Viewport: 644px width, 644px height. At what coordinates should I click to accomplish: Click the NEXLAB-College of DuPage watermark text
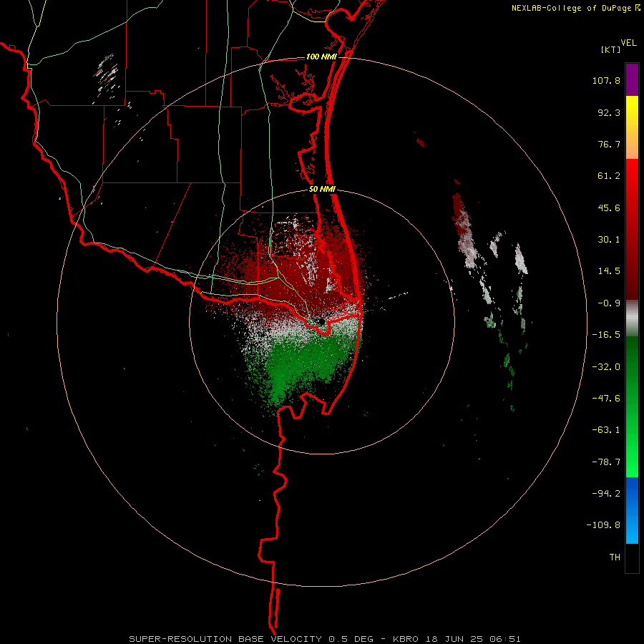[x=571, y=8]
